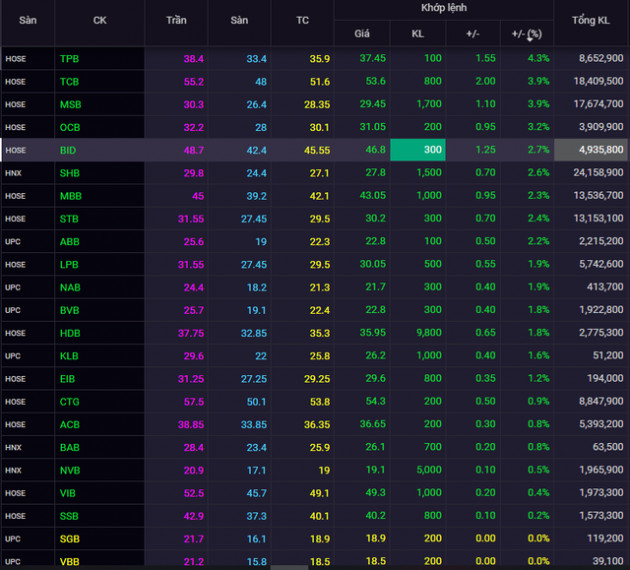Image resolution: width=630 pixels, height=570 pixels.
Task: Open the CTG stock ticker
Action: (70, 402)
